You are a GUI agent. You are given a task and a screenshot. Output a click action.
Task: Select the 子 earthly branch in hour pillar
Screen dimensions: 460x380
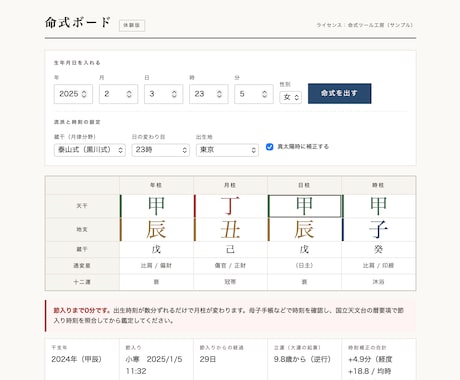pyautogui.click(x=378, y=230)
